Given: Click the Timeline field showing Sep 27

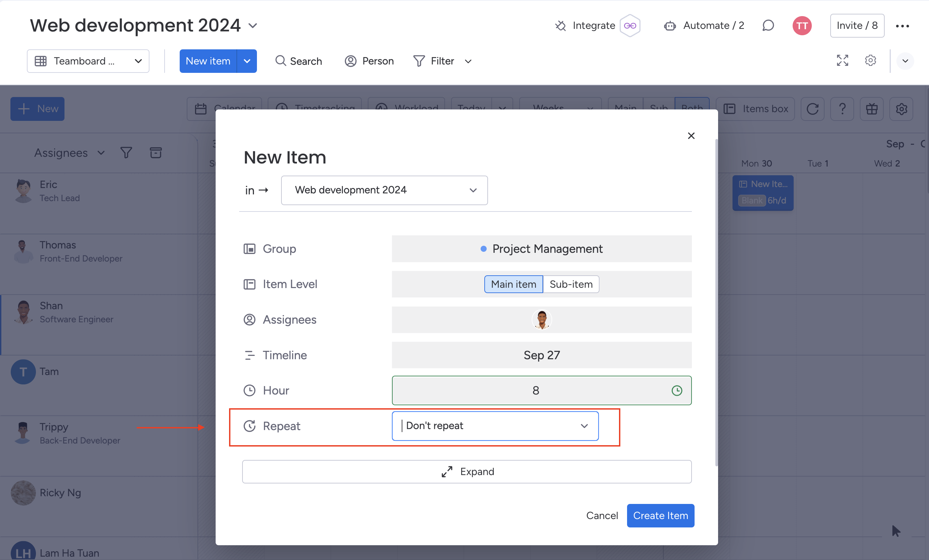Looking at the screenshot, I should (x=541, y=355).
